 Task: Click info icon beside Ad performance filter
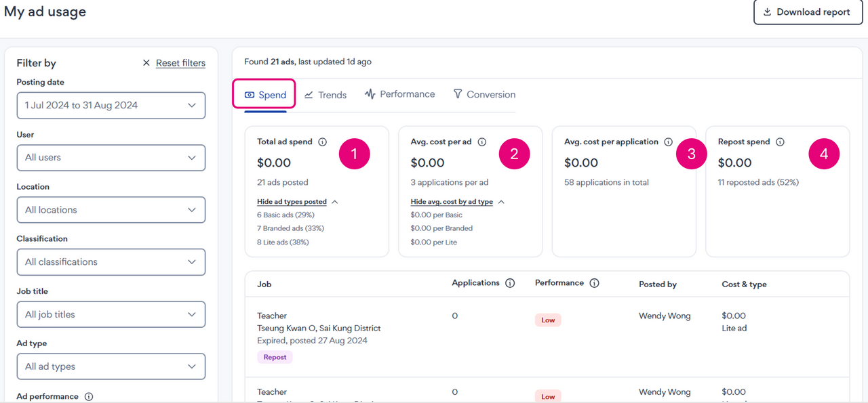coord(89,397)
